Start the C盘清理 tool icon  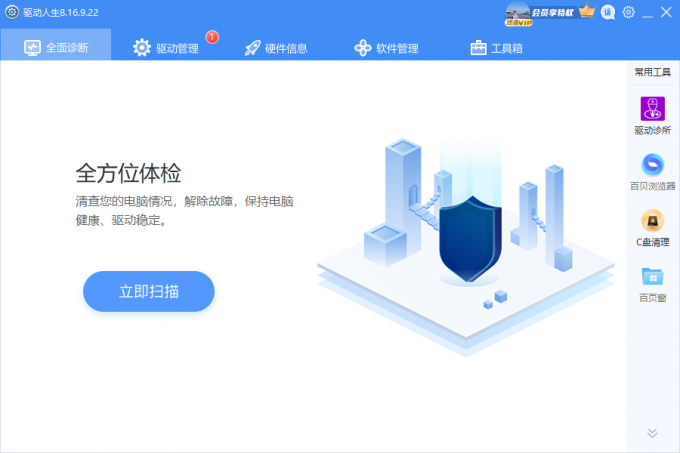click(x=652, y=221)
